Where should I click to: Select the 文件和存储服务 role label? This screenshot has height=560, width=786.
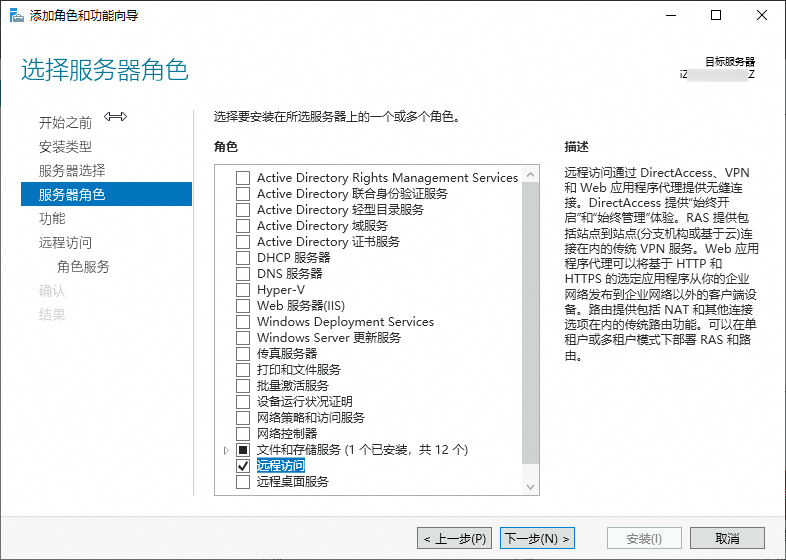click(362, 450)
